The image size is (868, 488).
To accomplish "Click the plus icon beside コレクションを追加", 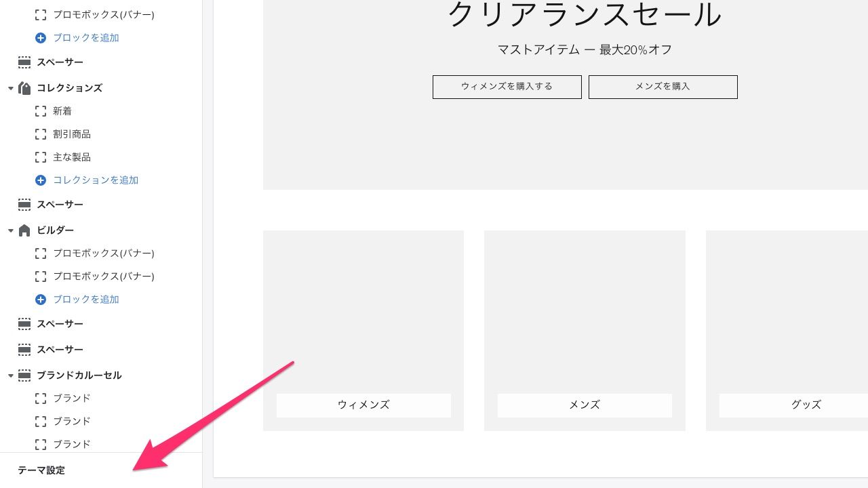I will pyautogui.click(x=41, y=180).
